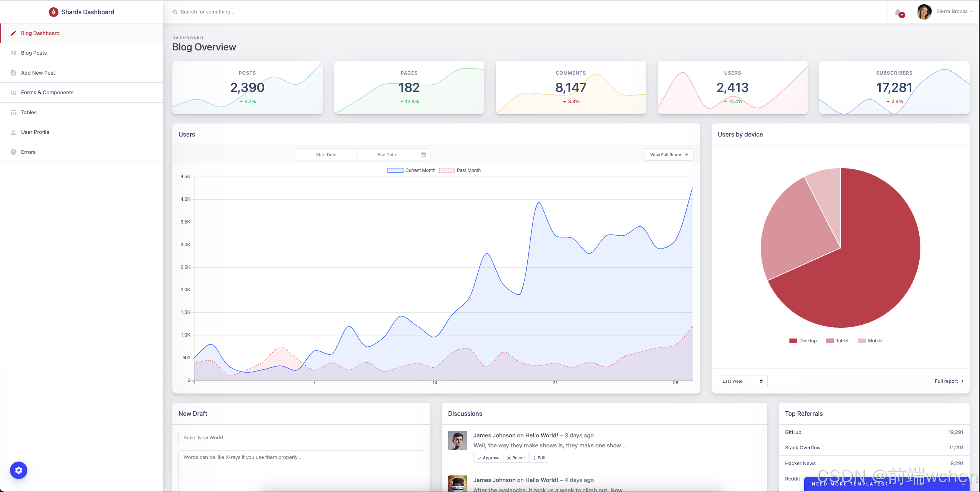
Task: Click the Shards Dashboard logo icon
Action: [53, 12]
